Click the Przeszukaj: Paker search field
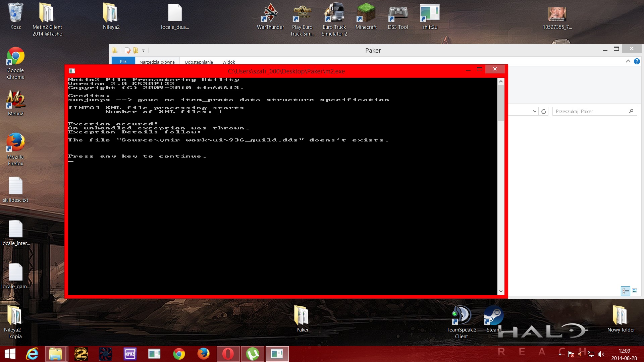Image resolution: width=644 pixels, height=362 pixels. click(594, 111)
